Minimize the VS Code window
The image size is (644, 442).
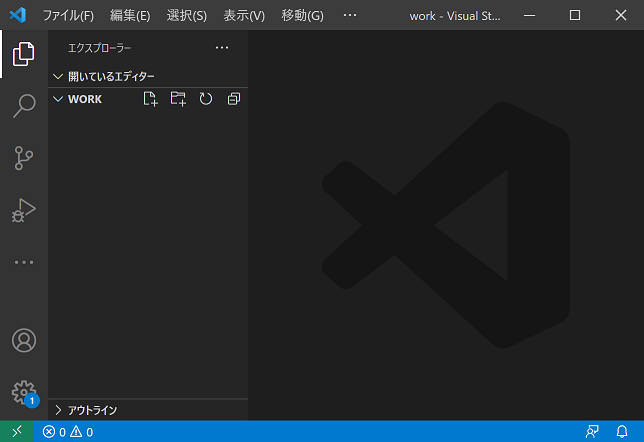(x=529, y=15)
